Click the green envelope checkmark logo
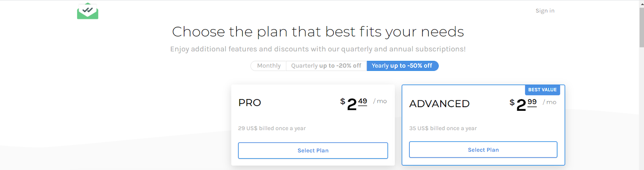This screenshot has height=170, width=644. (88, 11)
